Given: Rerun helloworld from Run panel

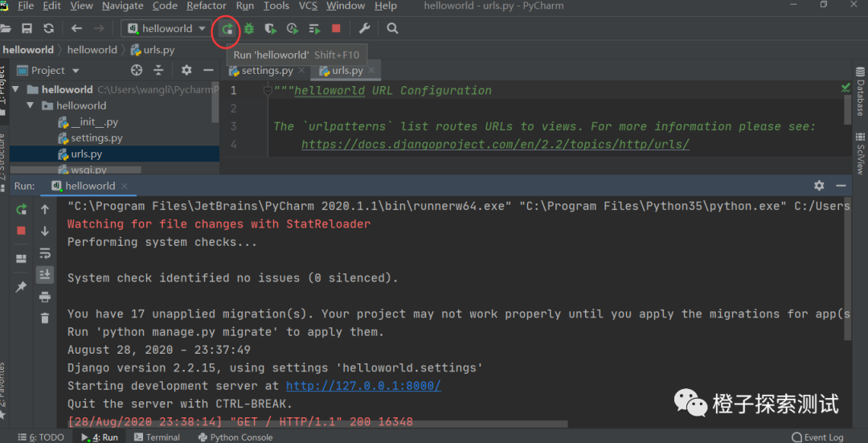Looking at the screenshot, I should click(21, 209).
